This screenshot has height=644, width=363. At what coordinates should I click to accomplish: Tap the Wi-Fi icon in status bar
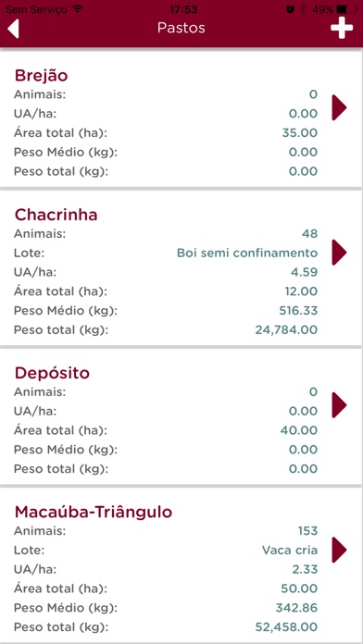point(77,8)
